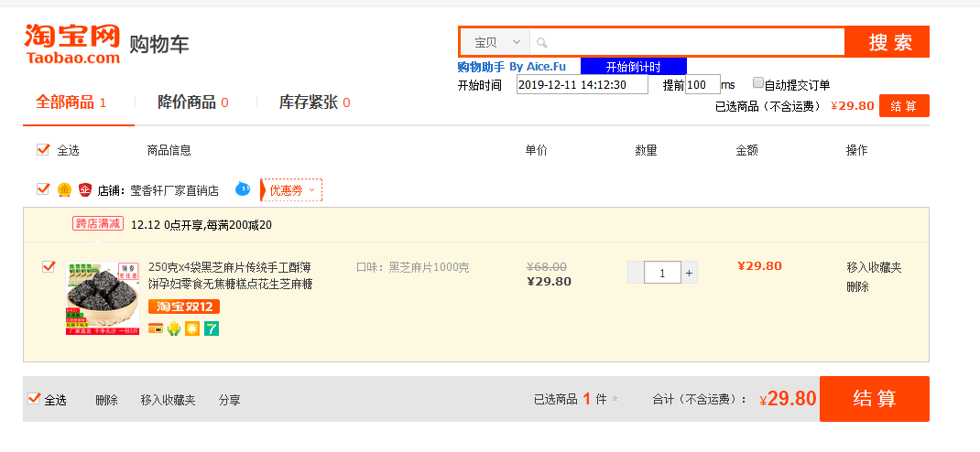
Task: Enable the 自动提交订单 checkbox
Action: pyautogui.click(x=758, y=83)
